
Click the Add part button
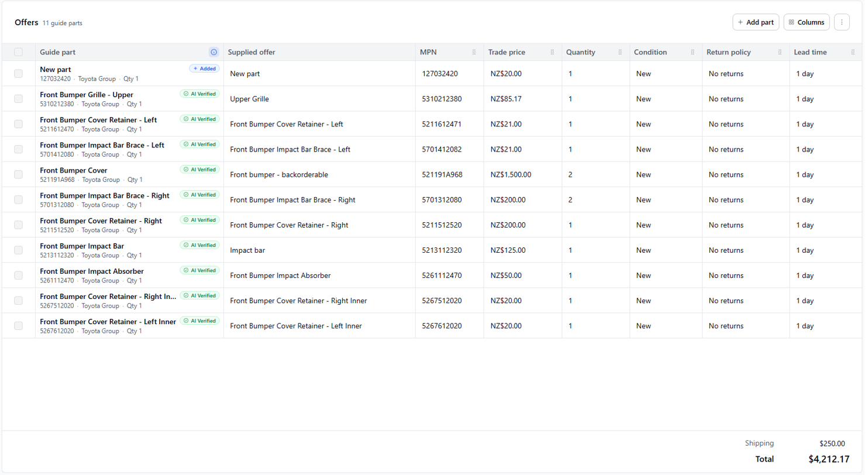pos(756,22)
